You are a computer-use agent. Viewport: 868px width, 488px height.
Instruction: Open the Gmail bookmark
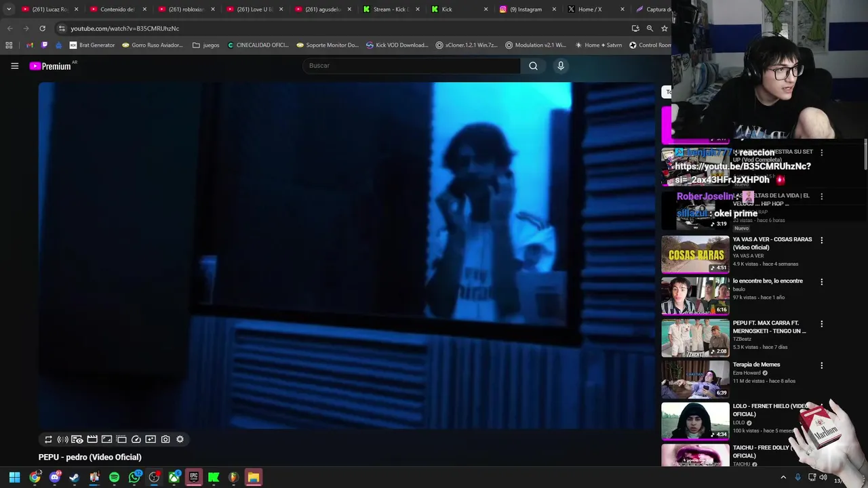pos(30,45)
